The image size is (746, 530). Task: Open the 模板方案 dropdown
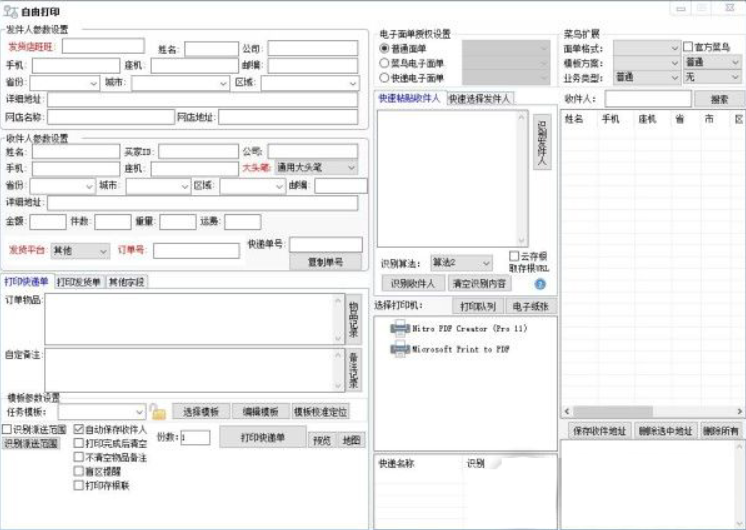click(x=647, y=63)
